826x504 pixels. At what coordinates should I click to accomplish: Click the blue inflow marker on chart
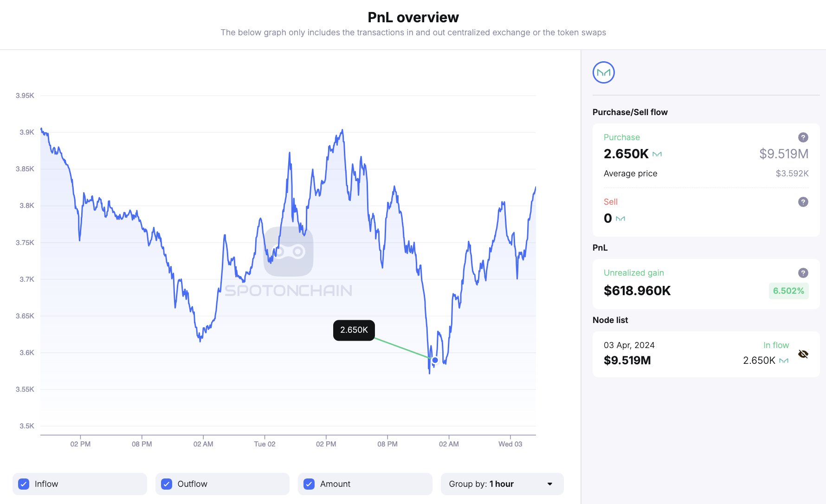[435, 360]
